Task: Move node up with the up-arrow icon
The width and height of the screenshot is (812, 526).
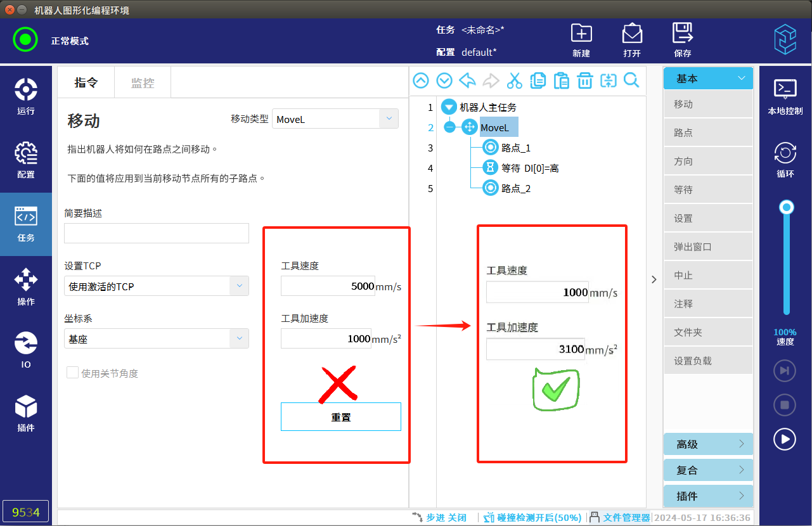Action: tap(421, 80)
